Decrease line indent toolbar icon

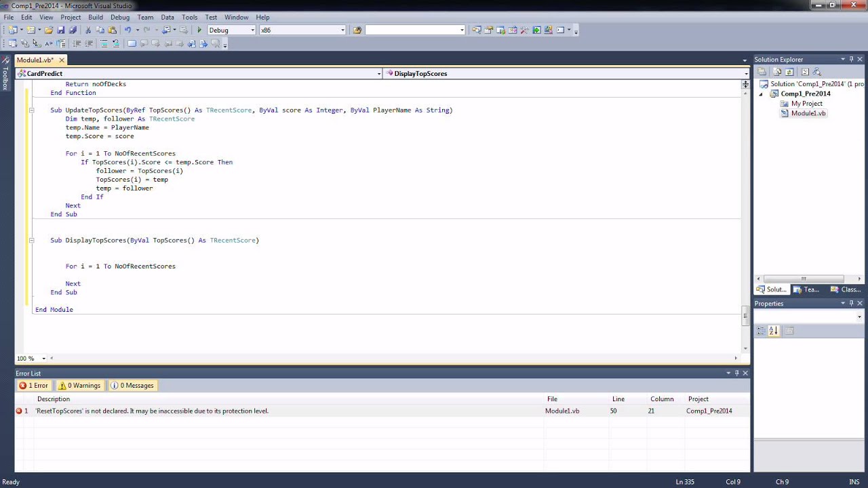[77, 43]
